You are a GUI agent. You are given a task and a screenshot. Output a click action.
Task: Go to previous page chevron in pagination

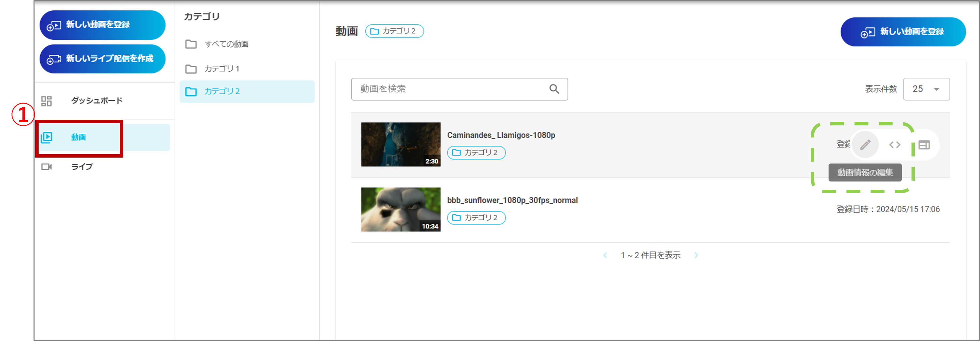(605, 255)
